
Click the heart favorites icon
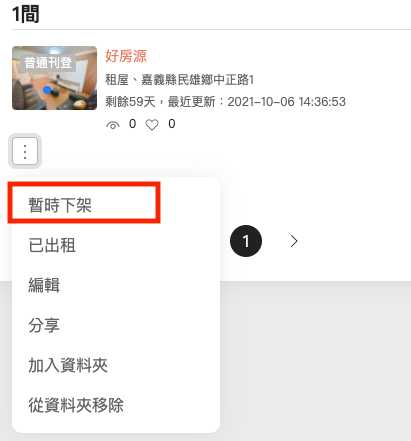click(152, 125)
